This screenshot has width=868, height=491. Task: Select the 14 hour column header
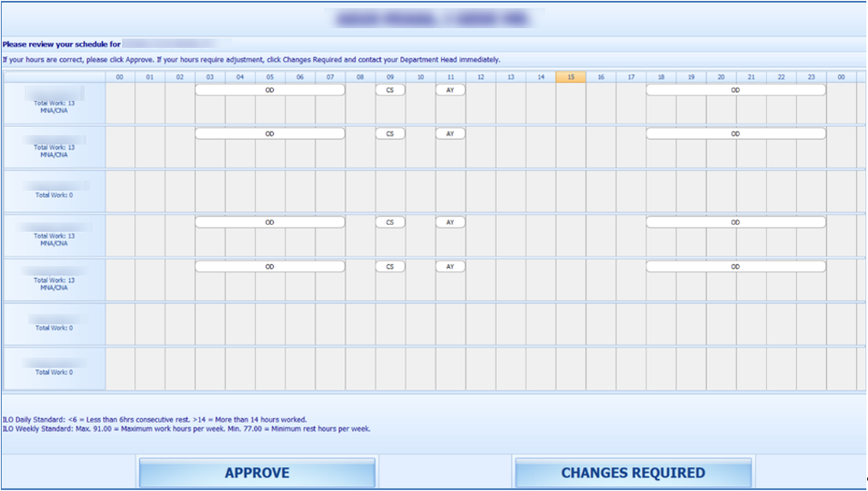[540, 77]
